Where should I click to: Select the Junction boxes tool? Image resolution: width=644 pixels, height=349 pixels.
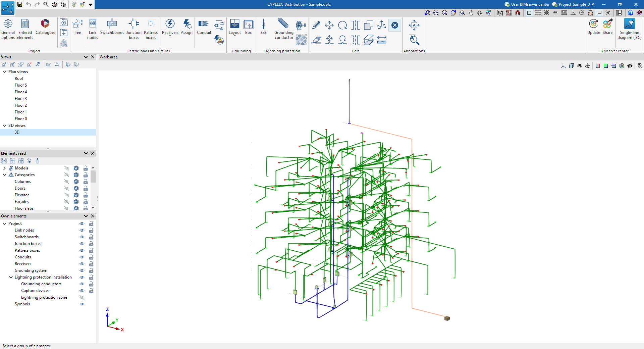coord(134,29)
